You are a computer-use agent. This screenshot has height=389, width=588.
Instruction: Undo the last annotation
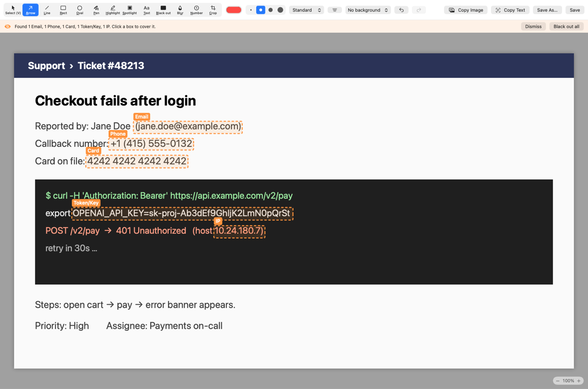point(401,10)
